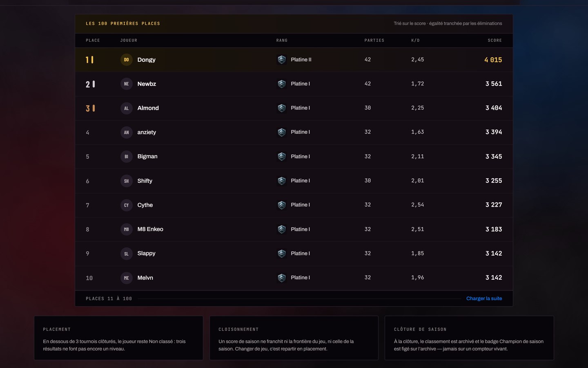Click the K/D value 2,54 for Cythe
Image resolution: width=588 pixels, height=368 pixels.
(x=418, y=205)
